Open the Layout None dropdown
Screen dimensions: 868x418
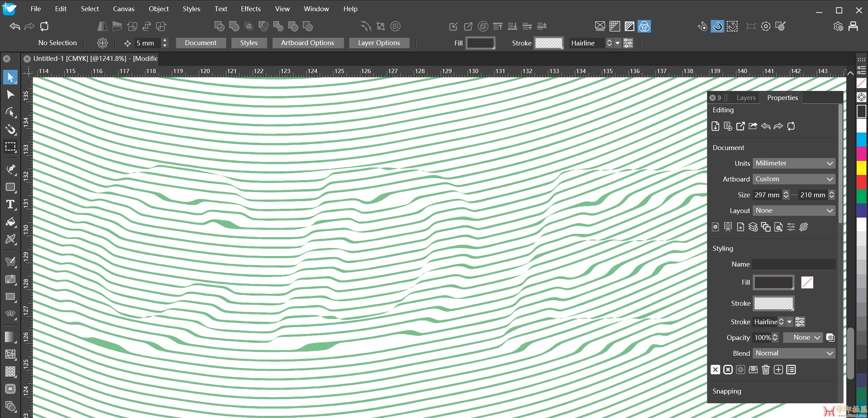click(x=793, y=211)
